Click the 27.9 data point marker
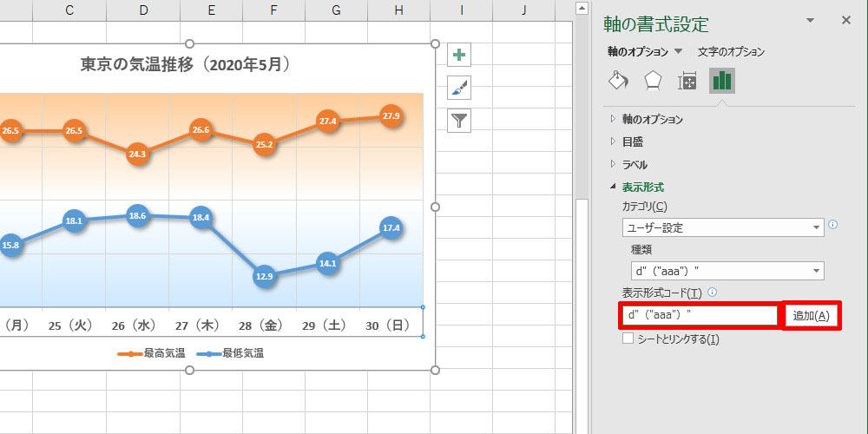This screenshot has height=434, width=868. 392,117
